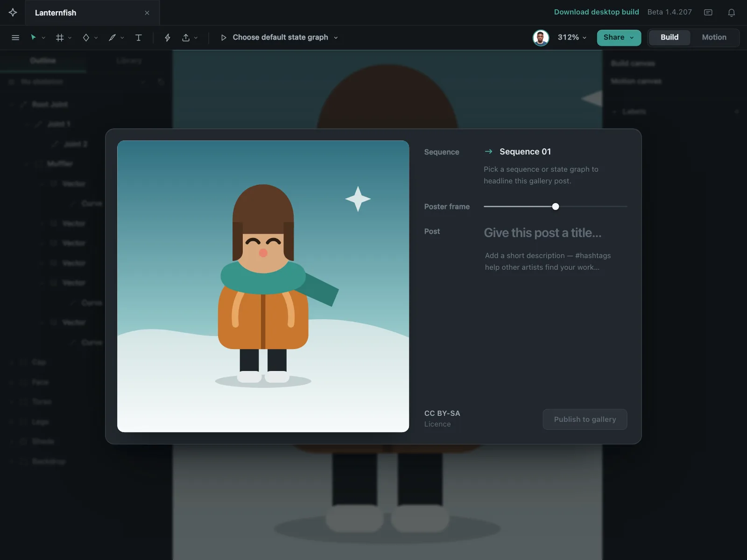Switch to the Motion mode tab
Screen dimensions: 747x560
[x=714, y=37]
